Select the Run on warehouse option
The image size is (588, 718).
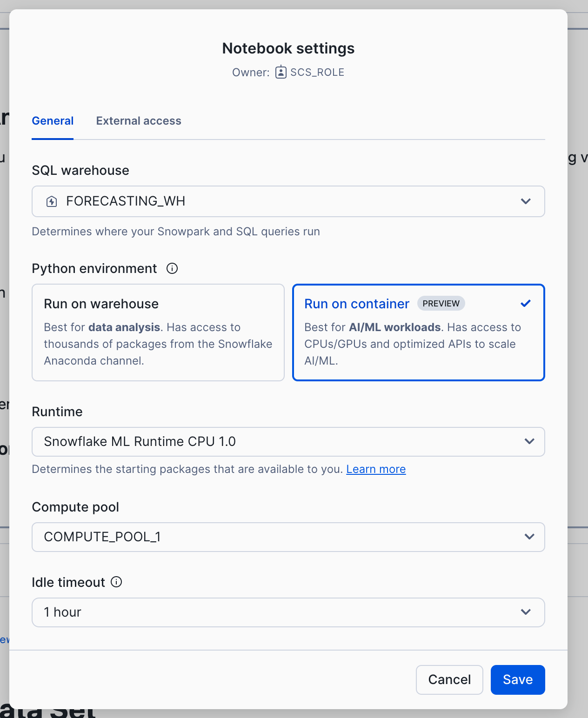158,332
